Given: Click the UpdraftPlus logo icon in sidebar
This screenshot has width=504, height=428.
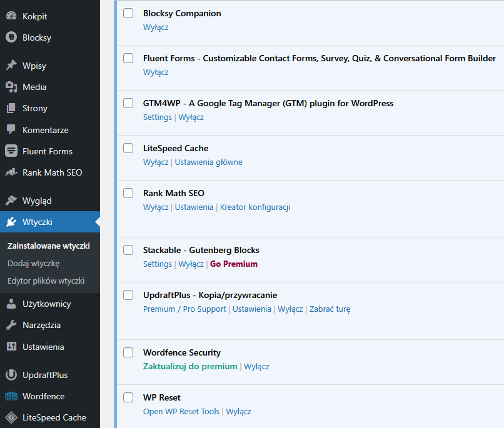Looking at the screenshot, I should click(x=11, y=375).
